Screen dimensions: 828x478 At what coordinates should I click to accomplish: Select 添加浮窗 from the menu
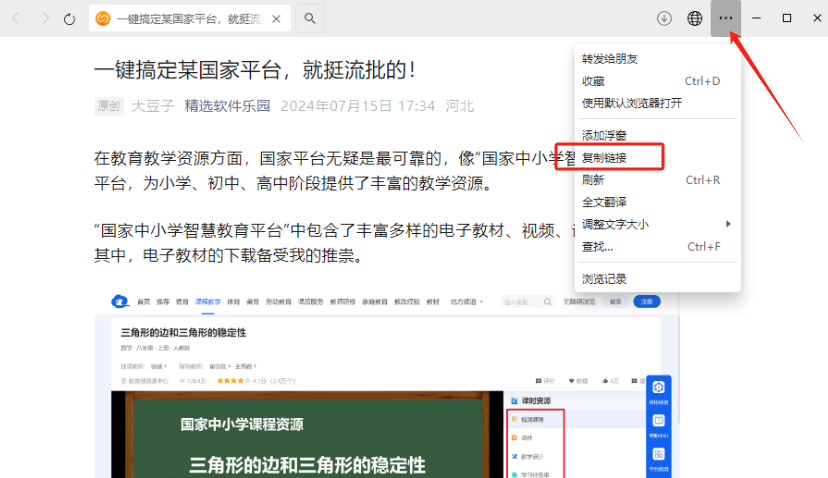tap(604, 135)
